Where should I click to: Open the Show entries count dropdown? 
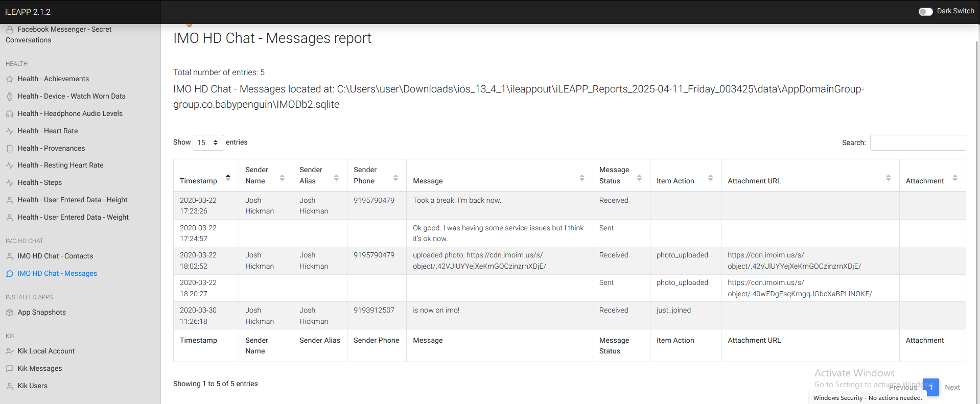point(208,142)
